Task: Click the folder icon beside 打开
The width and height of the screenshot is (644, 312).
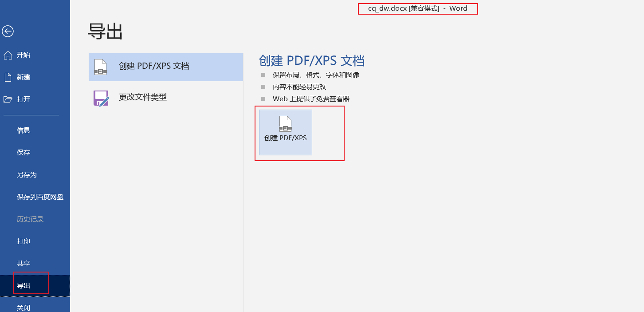Action: 8,99
